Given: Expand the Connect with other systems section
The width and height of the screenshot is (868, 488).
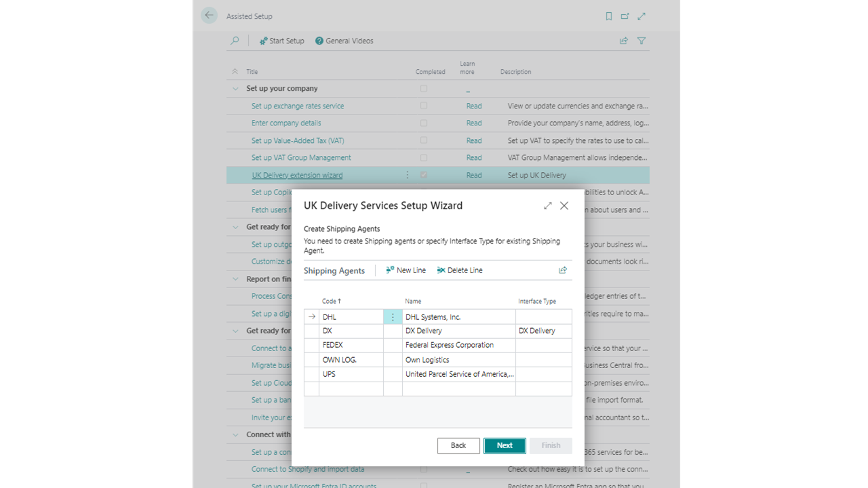Looking at the screenshot, I should (x=235, y=434).
